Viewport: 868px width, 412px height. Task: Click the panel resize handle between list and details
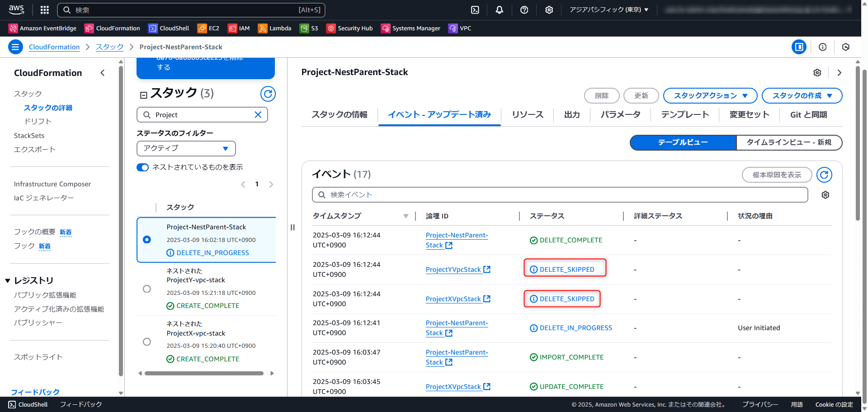pyautogui.click(x=292, y=227)
